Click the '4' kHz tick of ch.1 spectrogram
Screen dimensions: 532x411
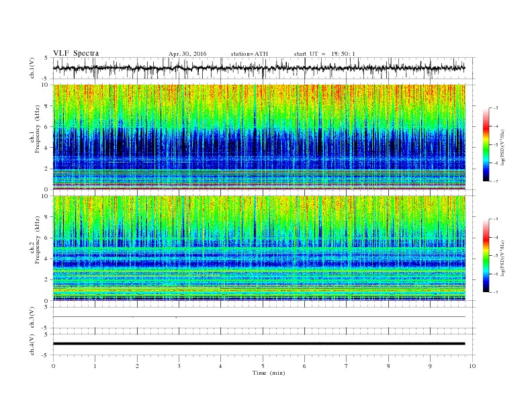(x=46, y=148)
